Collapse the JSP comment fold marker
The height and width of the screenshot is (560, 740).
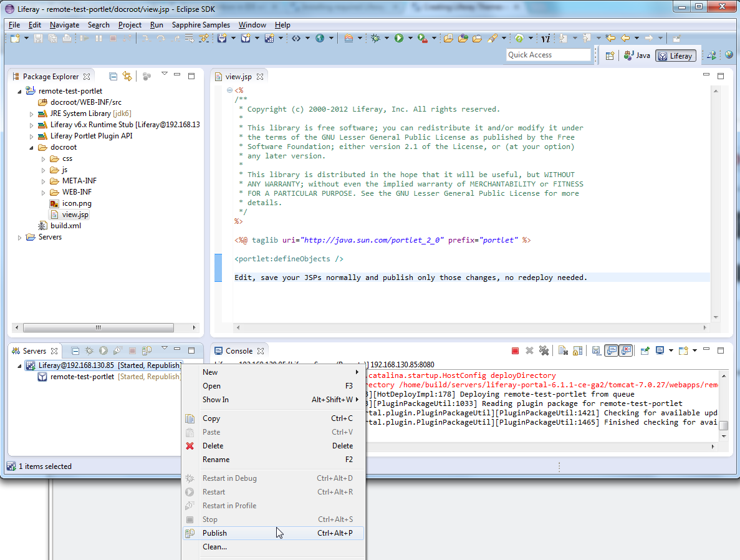(x=229, y=90)
